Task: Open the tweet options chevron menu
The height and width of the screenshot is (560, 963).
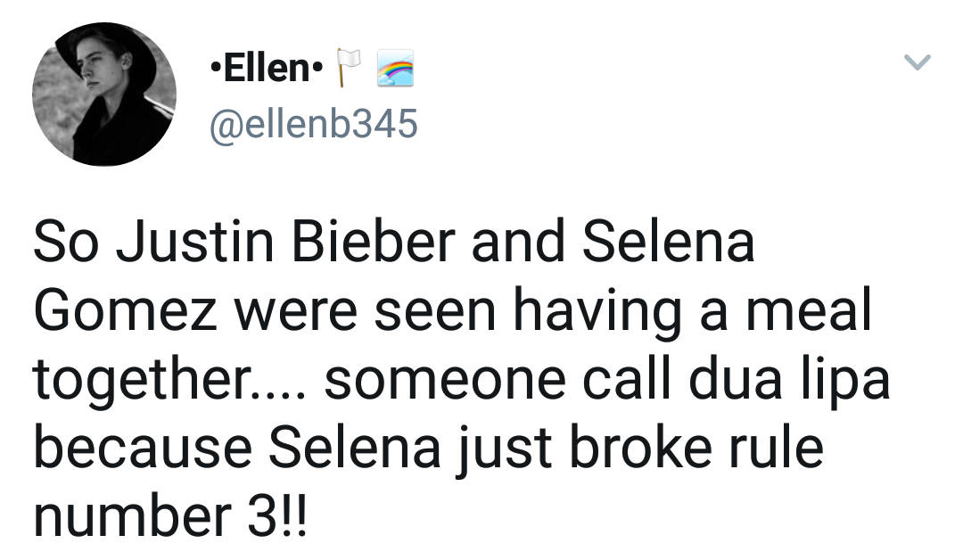Action: click(x=917, y=62)
